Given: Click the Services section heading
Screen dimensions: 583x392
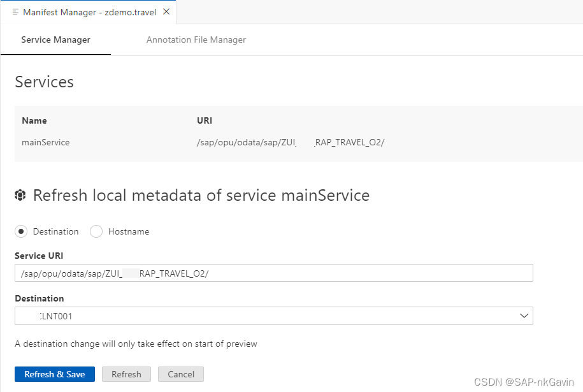Looking at the screenshot, I should click(x=44, y=82).
